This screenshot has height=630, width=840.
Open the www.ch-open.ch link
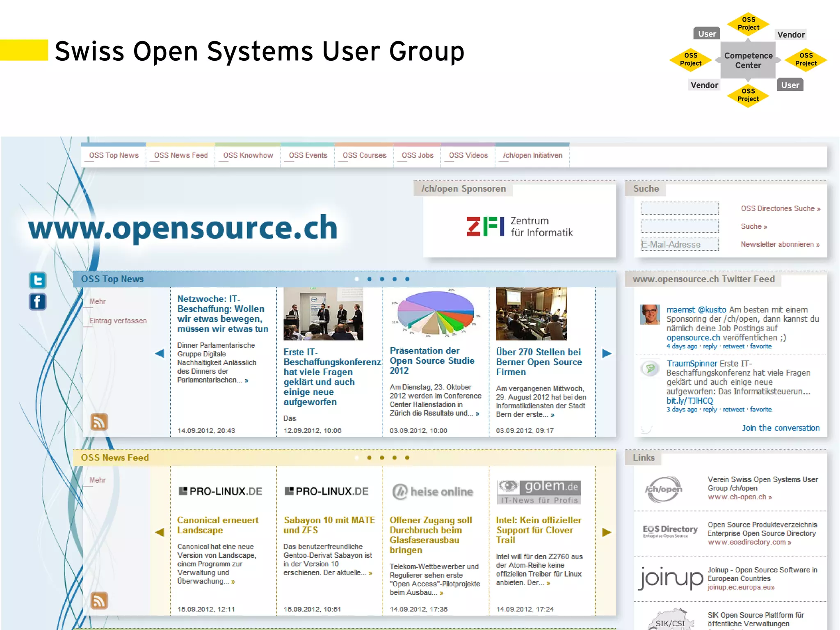[740, 497]
